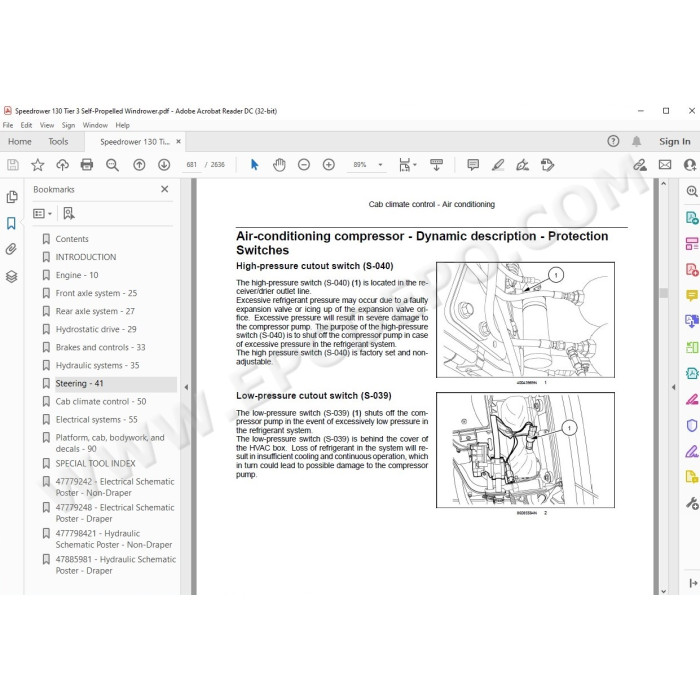Select the Highlight text tool

coord(498,165)
